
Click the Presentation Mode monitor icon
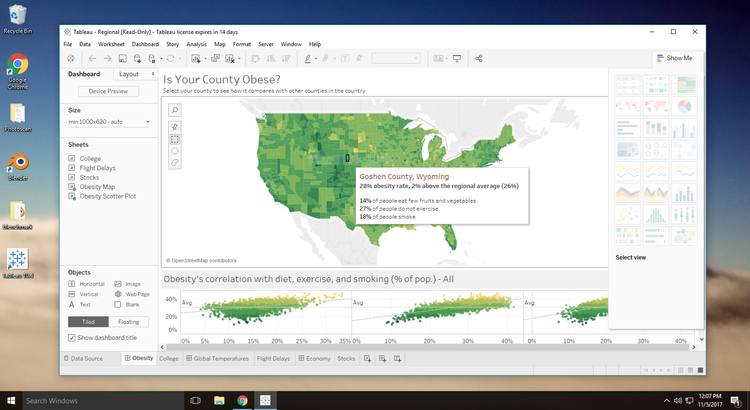tap(457, 58)
